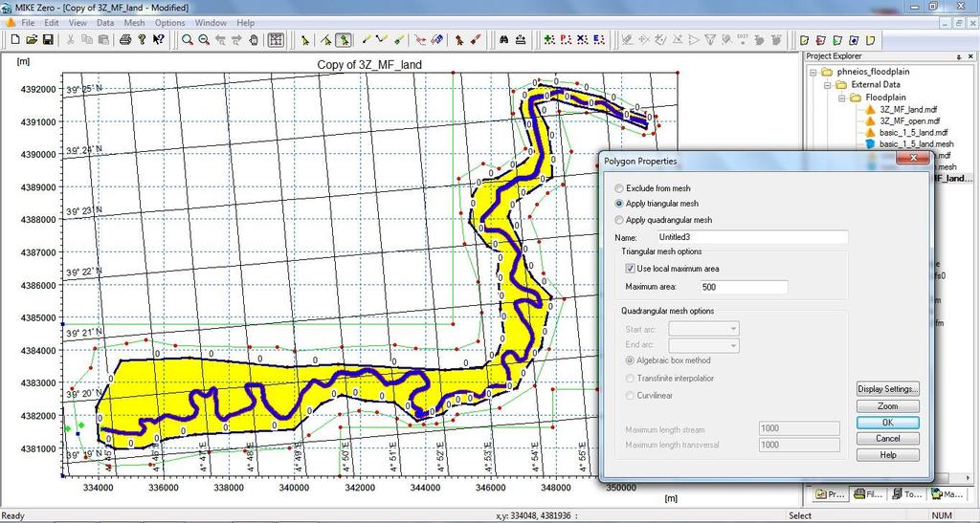The image size is (980, 523).
Task: Click the layer icon with green arrow
Action: click(x=837, y=40)
